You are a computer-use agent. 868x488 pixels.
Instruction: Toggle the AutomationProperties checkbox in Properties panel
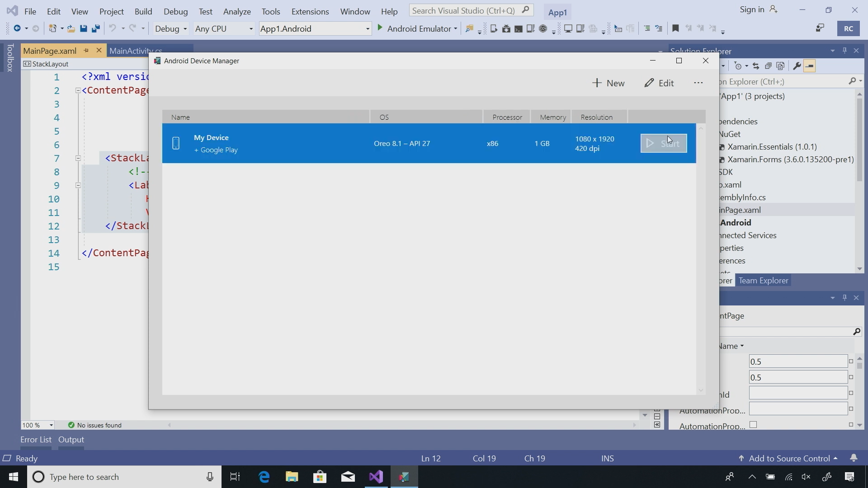pyautogui.click(x=753, y=425)
